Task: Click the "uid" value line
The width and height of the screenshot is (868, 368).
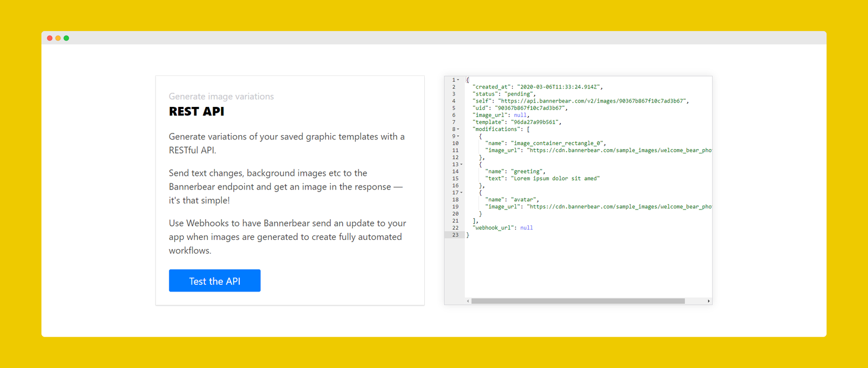Action: (520, 108)
